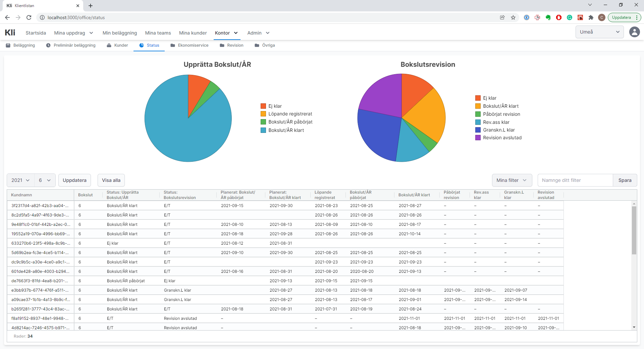The width and height of the screenshot is (644, 349).
Task: Click the Namnge ditt filter input field
Action: click(x=575, y=180)
